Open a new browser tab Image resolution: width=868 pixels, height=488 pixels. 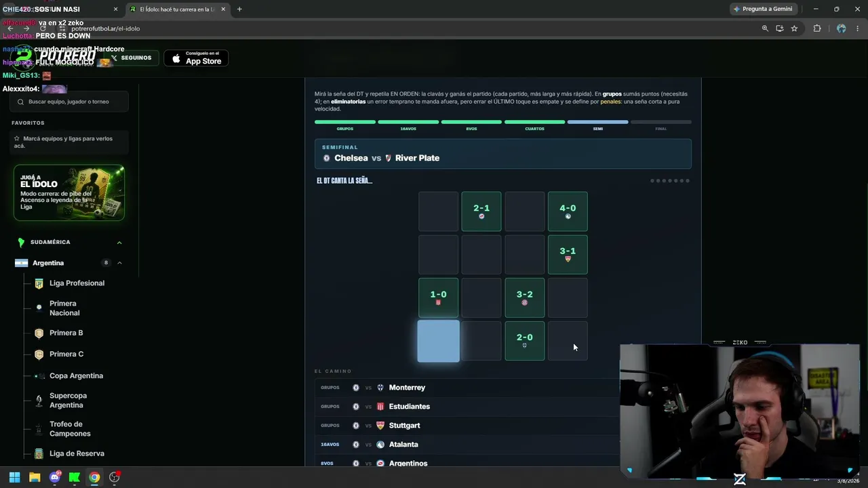coord(239,9)
